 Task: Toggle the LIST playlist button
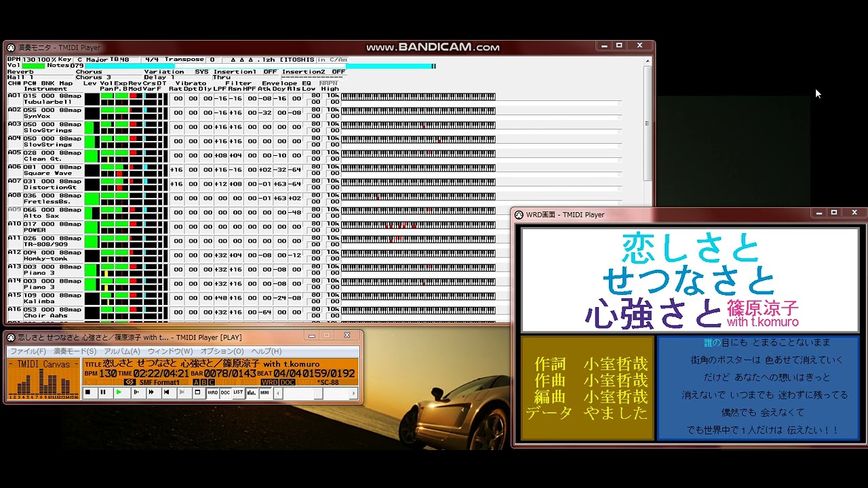238,392
